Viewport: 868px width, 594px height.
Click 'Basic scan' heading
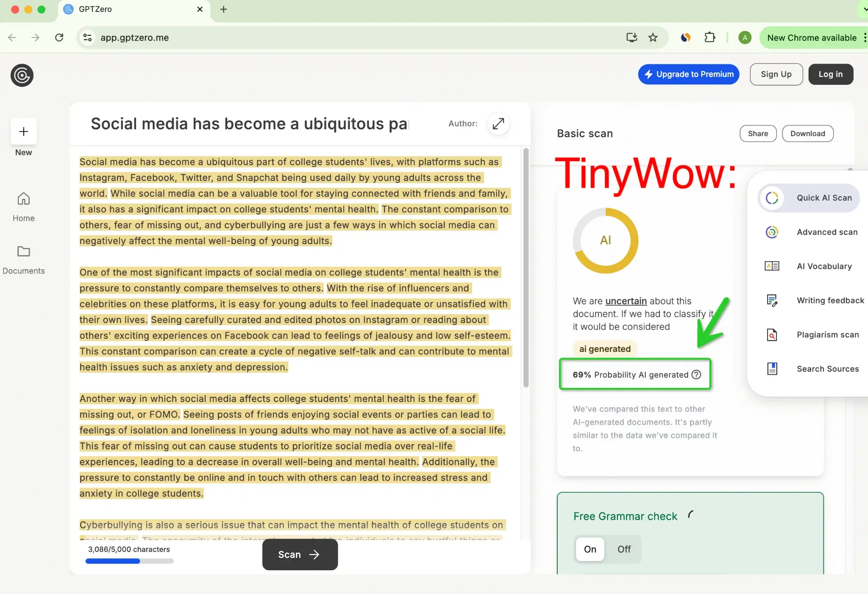click(585, 134)
